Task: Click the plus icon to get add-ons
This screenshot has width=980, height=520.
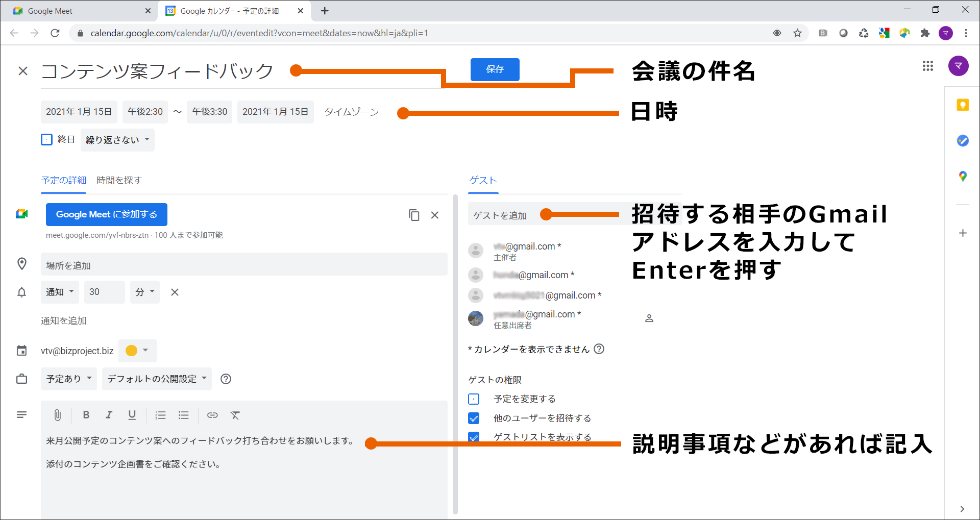Action: coord(963,233)
